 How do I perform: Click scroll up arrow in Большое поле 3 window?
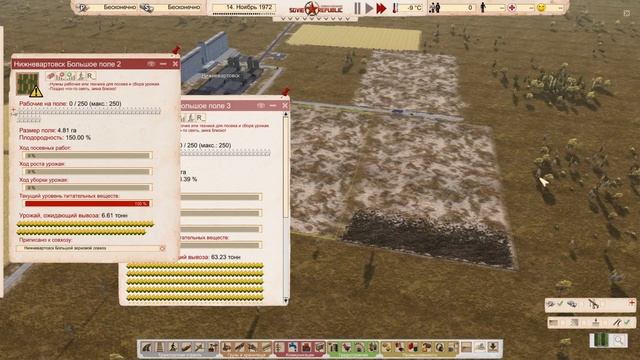point(285,115)
